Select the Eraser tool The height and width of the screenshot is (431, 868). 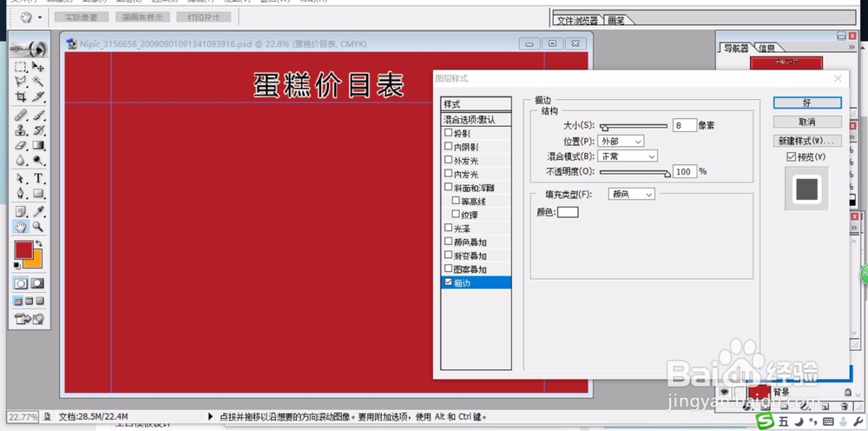point(21,145)
